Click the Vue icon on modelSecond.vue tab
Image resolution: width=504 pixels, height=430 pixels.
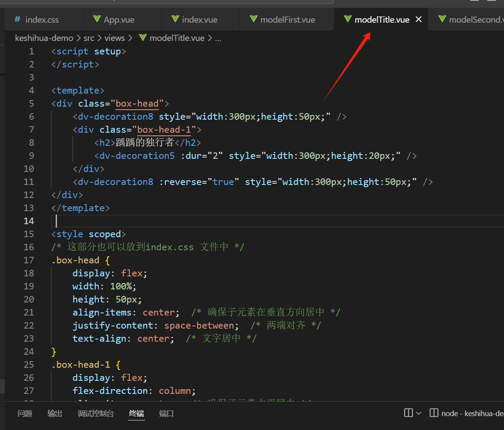(442, 19)
